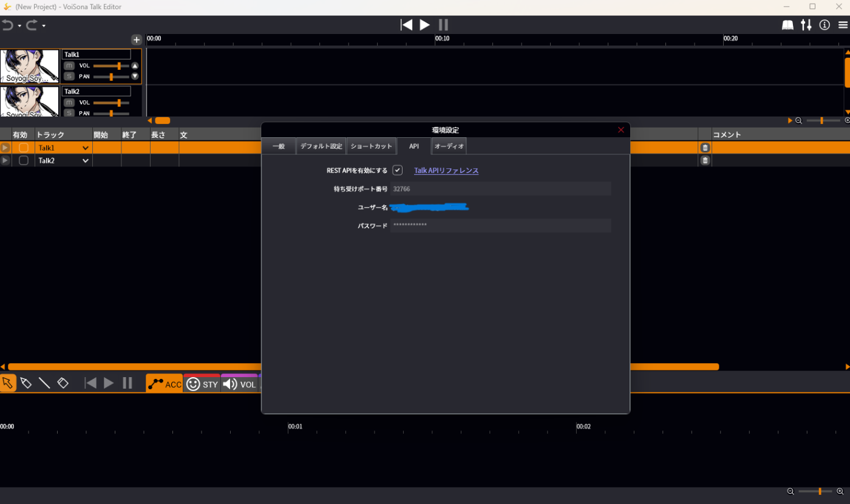Image resolution: width=850 pixels, height=504 pixels.
Task: Select the eraser tool
Action: click(63, 383)
